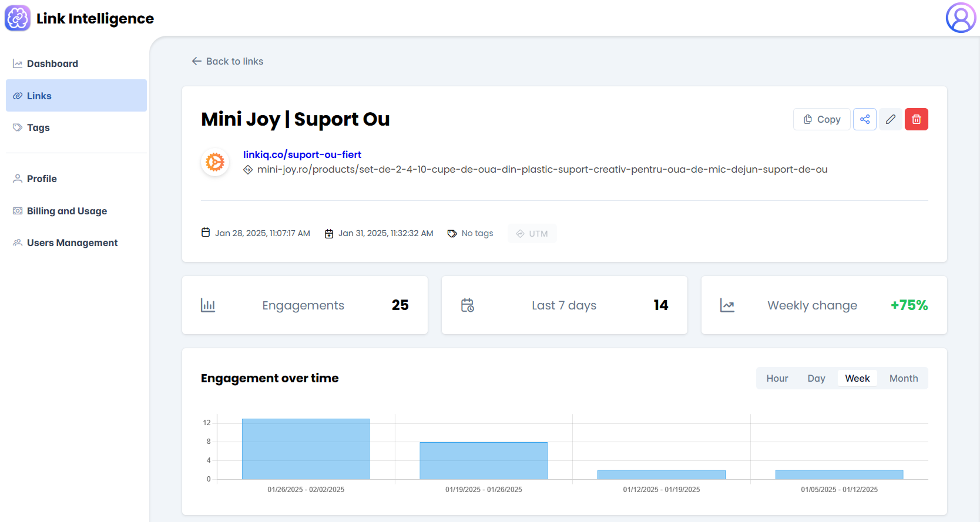Open the mini-joy.ro destination URL
This screenshot has width=980, height=522.
pos(542,169)
